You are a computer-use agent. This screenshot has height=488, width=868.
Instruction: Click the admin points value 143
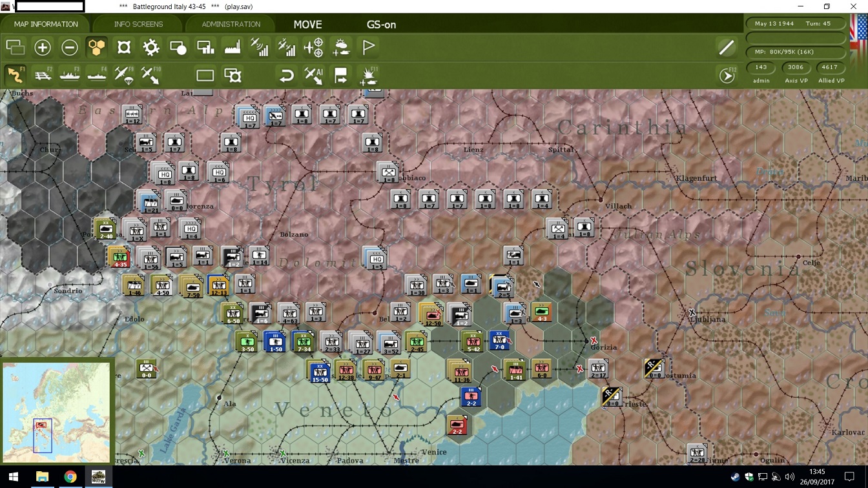761,67
